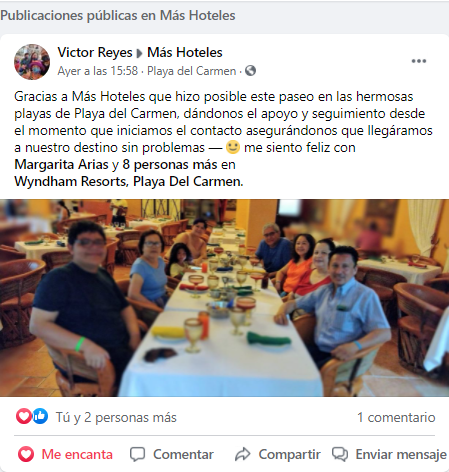Screen dimensions: 449x472
Task: Open the restaurant group photo
Action: 224,298
